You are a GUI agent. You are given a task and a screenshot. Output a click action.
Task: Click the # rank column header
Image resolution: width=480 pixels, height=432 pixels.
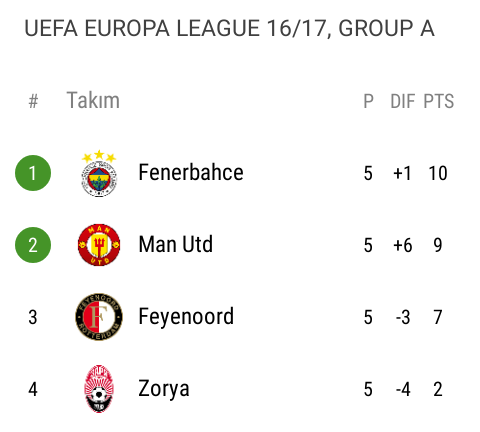33,101
